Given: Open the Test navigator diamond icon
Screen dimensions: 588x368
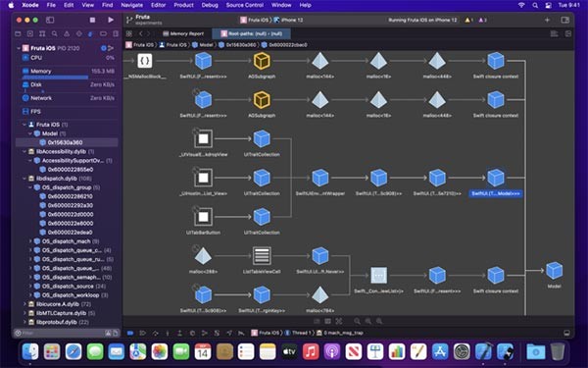Looking at the screenshot, I should pos(78,33).
